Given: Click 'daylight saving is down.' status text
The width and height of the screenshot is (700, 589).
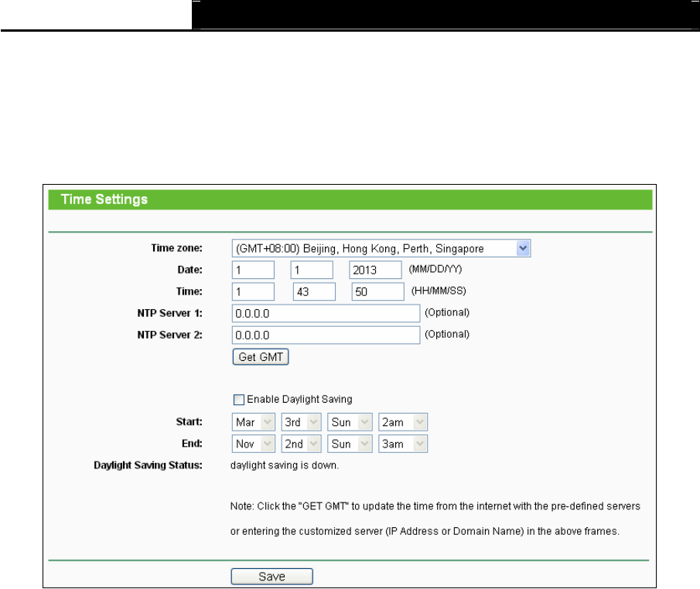Looking at the screenshot, I should 285,465.
